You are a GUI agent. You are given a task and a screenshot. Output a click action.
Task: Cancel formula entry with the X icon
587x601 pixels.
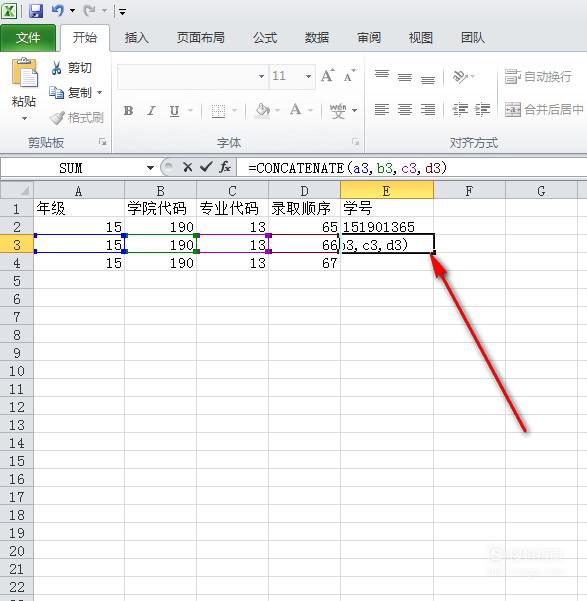point(187,167)
